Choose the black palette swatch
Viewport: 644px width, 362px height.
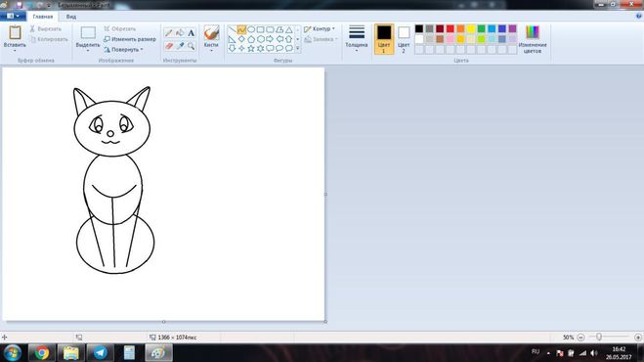[419, 28]
